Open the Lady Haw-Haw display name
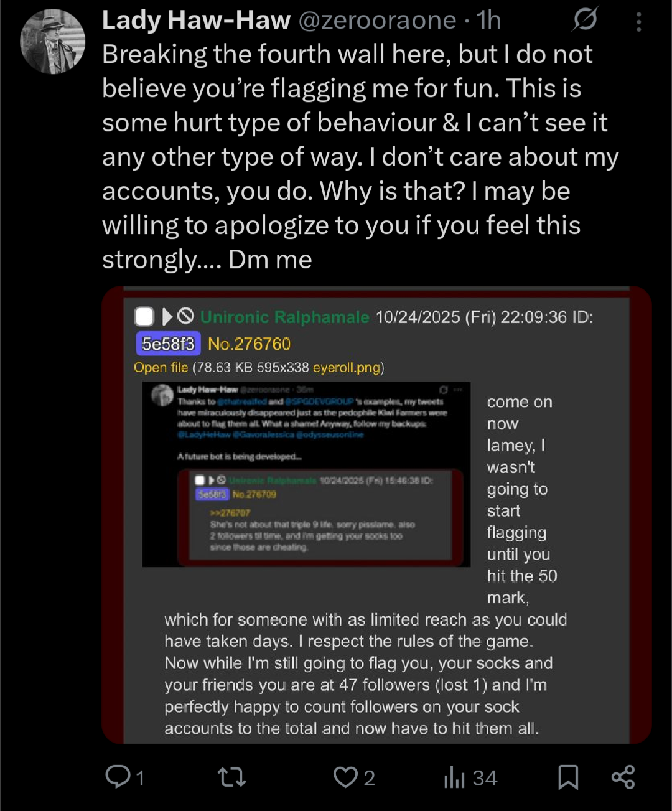The image size is (672, 811). pyautogui.click(x=196, y=21)
